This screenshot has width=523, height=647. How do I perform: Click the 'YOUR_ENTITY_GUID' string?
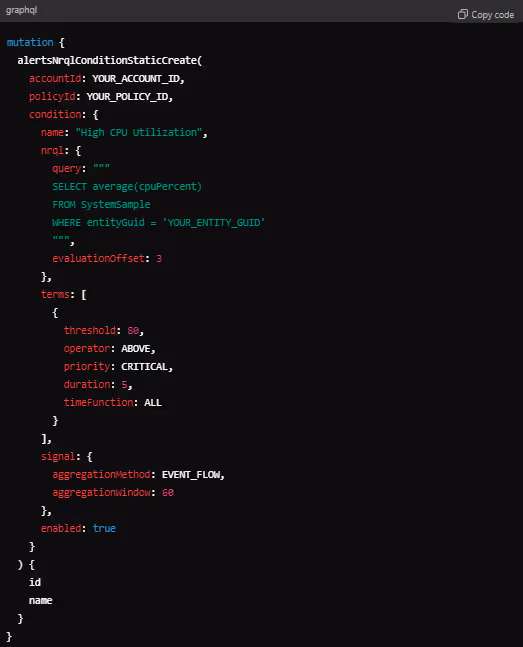pyautogui.click(x=214, y=223)
